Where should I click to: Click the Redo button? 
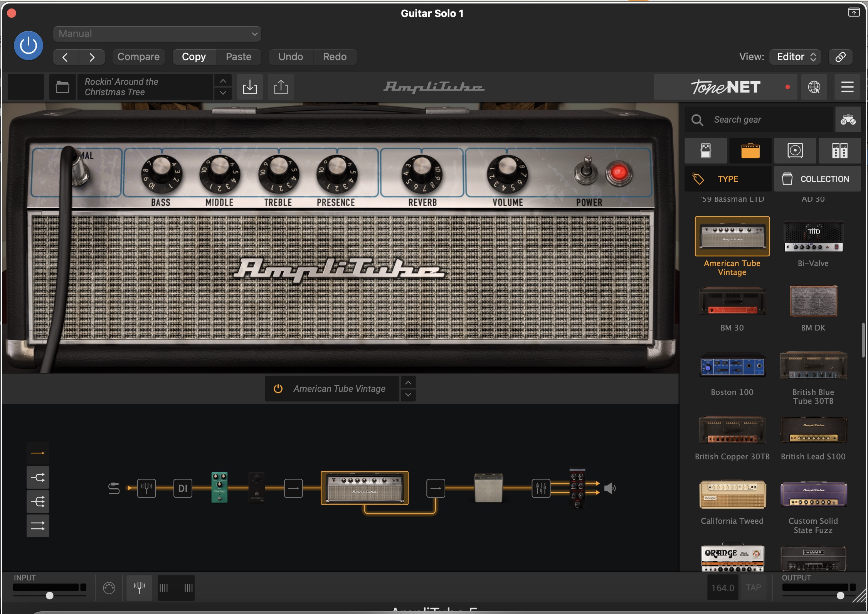click(x=335, y=57)
